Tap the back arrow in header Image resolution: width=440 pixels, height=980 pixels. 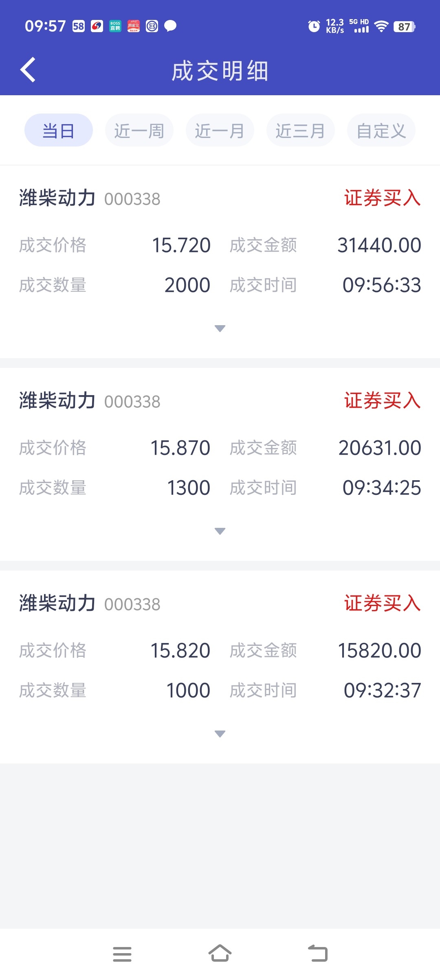(x=28, y=70)
